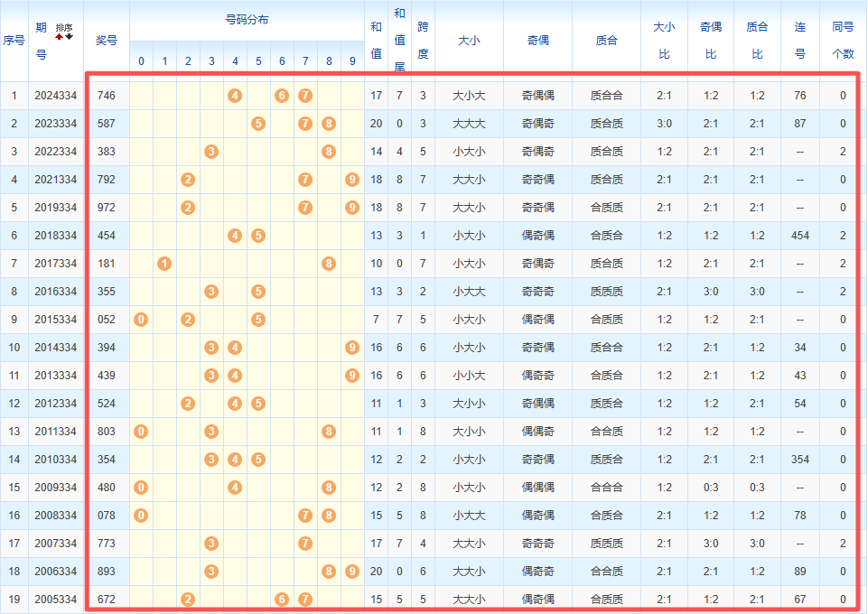Viewport: 868px width, 614px height.
Task: Click orange ball 3 in row 2022334
Action: (211, 152)
